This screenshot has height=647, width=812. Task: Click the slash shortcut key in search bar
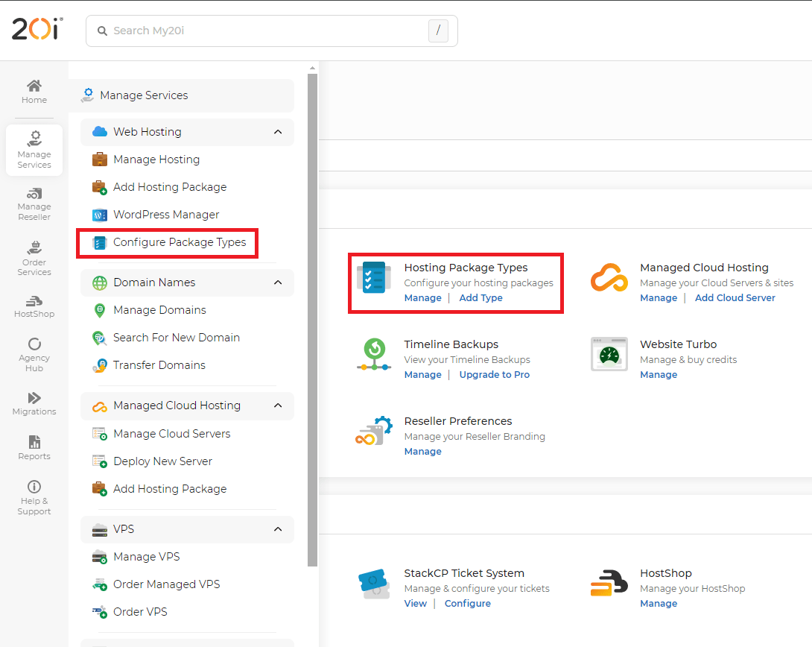point(438,31)
